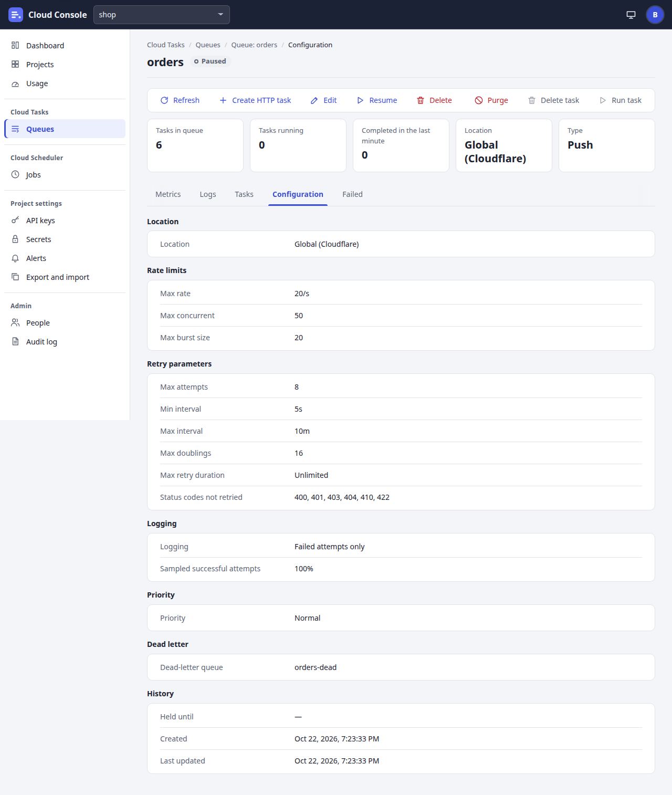Open the display mode monitor icon

tap(631, 15)
